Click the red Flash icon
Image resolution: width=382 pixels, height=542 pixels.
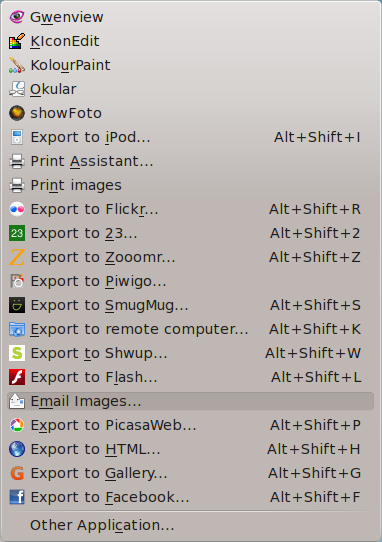tap(17, 377)
